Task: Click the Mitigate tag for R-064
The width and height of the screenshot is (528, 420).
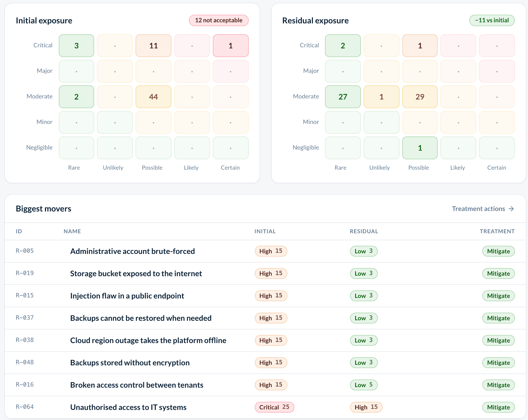Action: tap(499, 407)
